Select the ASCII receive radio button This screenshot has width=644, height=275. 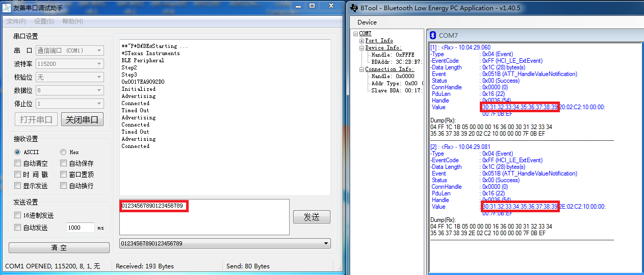(x=17, y=152)
